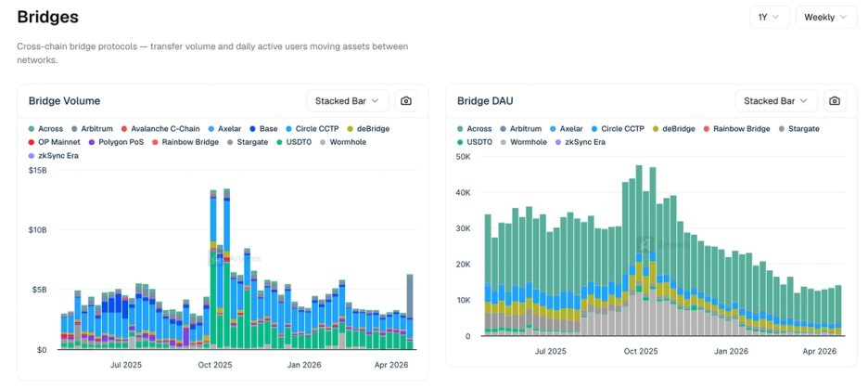Click the Bridges page heading
Screen dimensions: 868x389
47,17
